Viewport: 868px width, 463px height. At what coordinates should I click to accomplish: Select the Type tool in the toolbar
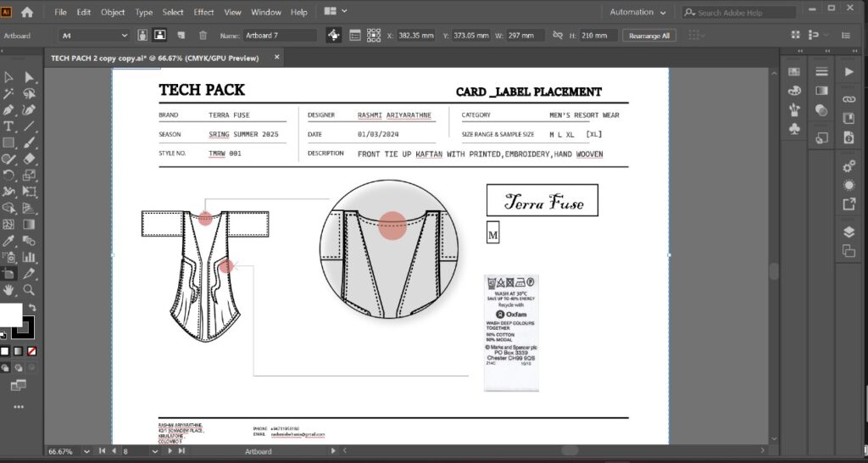(8, 126)
